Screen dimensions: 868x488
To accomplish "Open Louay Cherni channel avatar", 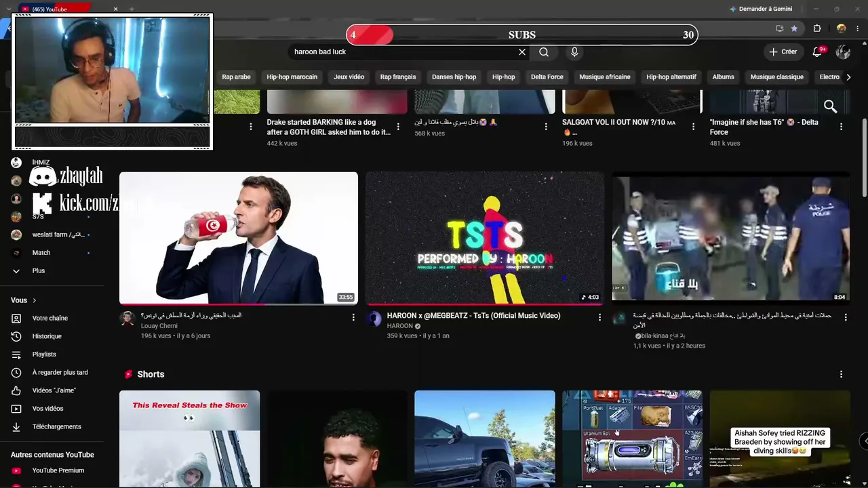I will (127, 319).
